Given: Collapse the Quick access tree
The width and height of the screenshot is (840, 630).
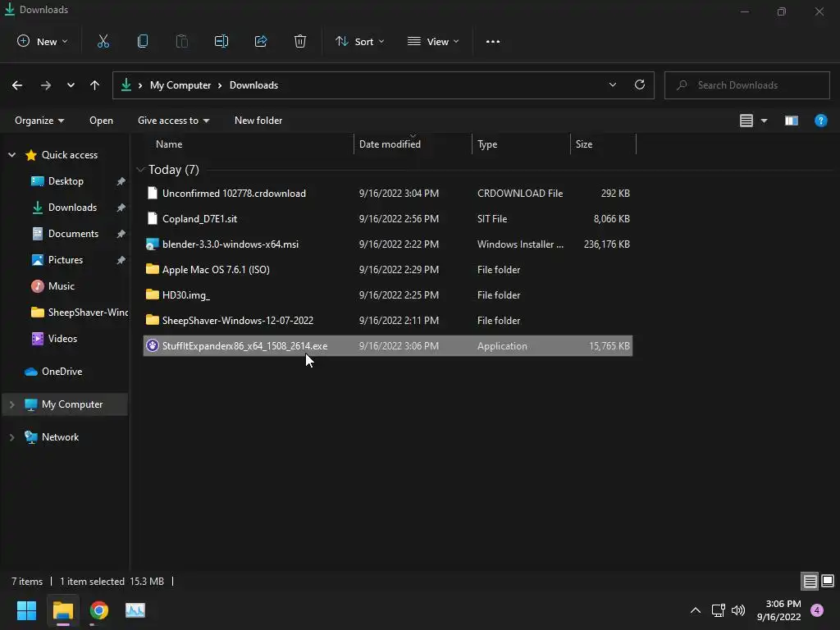Looking at the screenshot, I should [x=11, y=155].
